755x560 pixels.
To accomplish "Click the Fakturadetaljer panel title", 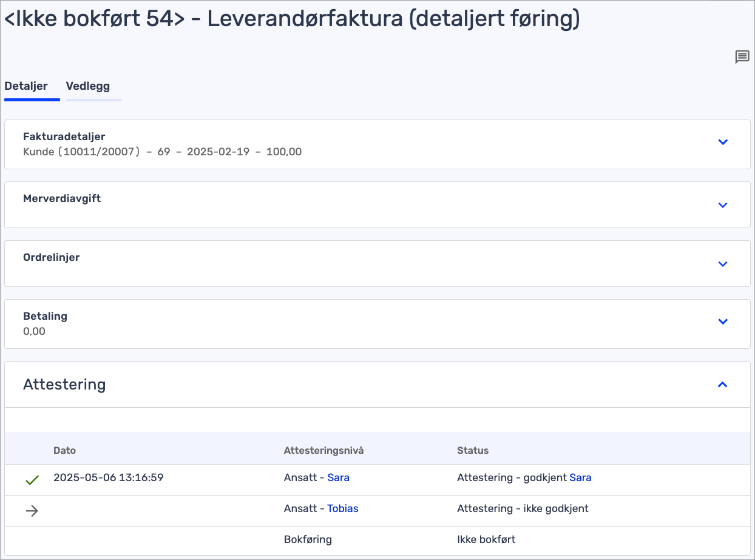I will (64, 137).
